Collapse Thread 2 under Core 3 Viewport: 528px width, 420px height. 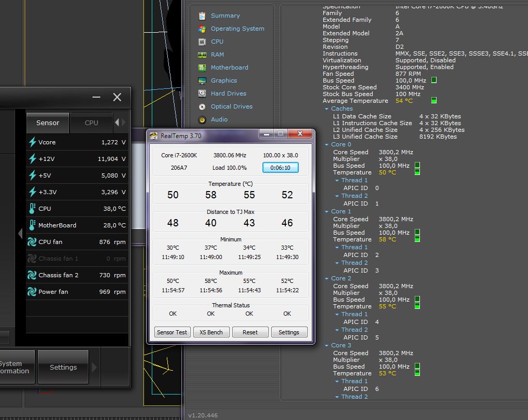click(x=337, y=397)
